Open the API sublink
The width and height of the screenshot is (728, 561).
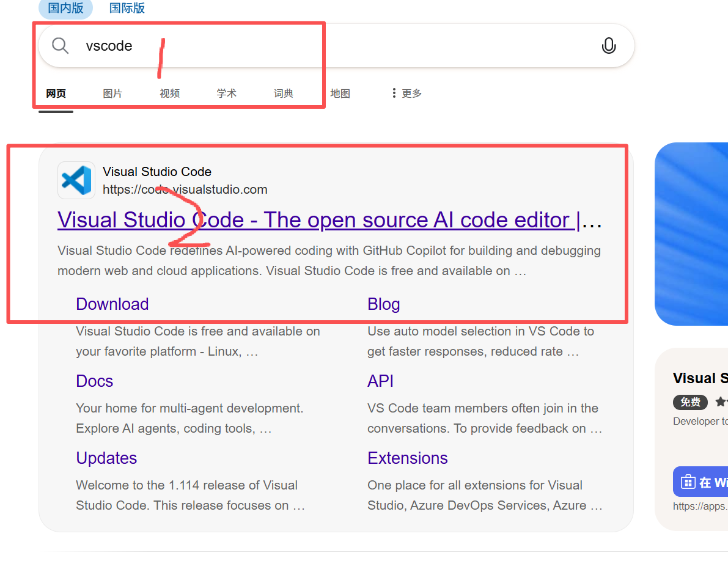click(380, 381)
